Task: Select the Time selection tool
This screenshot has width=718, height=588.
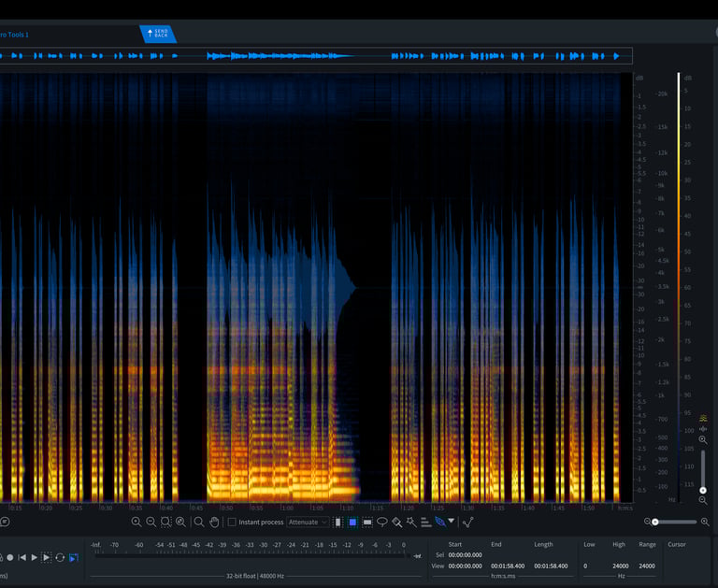Action: (338, 522)
